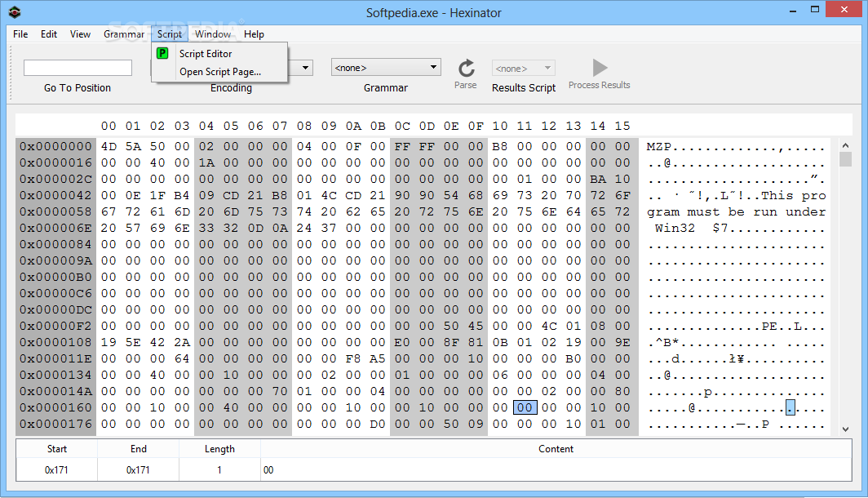
Task: Click the 'PE..L' ASCII text
Action: 782,327
